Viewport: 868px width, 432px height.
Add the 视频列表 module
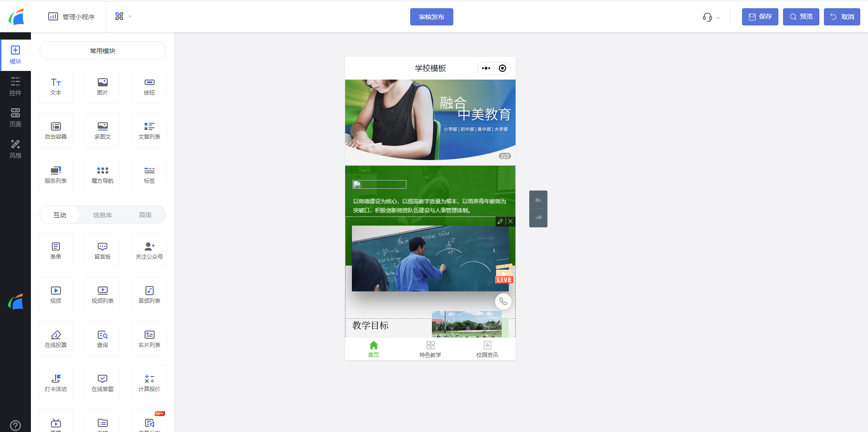[103, 295]
